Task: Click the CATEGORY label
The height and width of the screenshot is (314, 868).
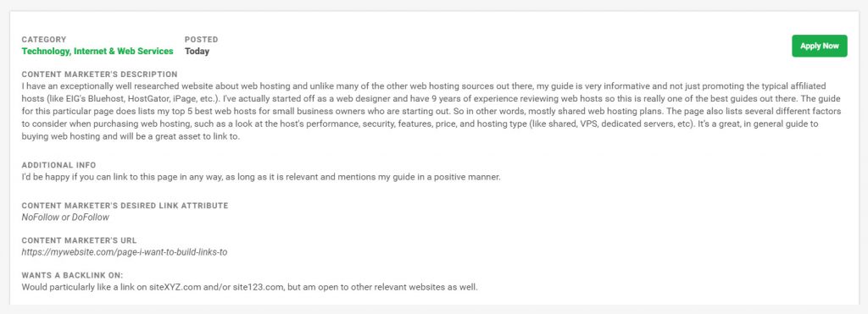Action: (44, 39)
